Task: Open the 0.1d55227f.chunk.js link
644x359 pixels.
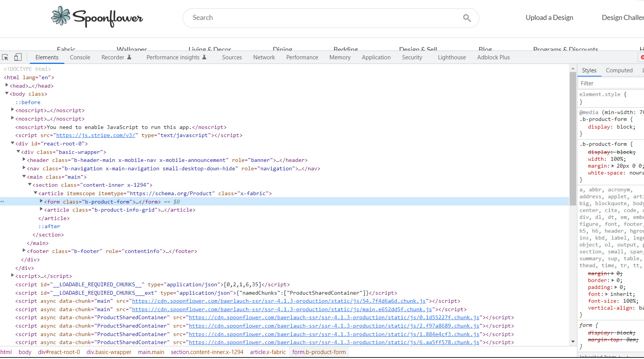Action: [334, 318]
